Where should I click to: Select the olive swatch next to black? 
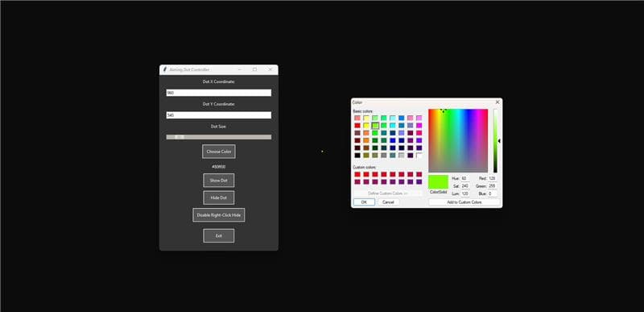[x=366, y=156]
